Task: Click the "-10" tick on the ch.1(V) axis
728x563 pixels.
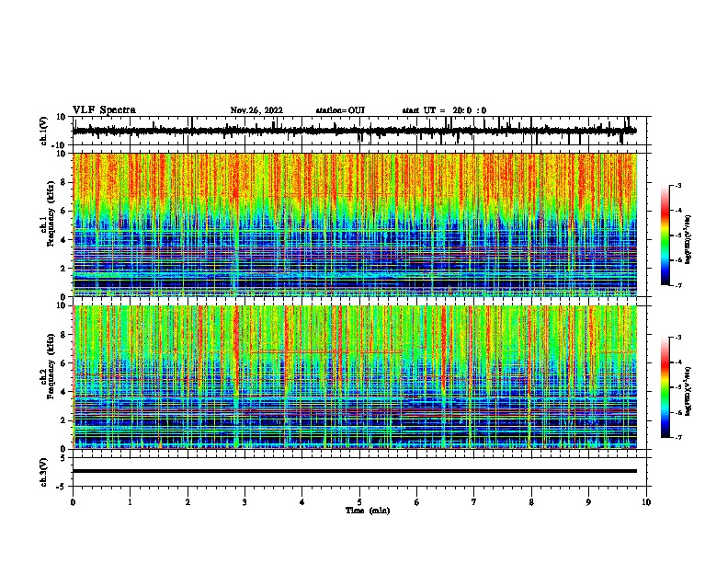Action: [60, 145]
